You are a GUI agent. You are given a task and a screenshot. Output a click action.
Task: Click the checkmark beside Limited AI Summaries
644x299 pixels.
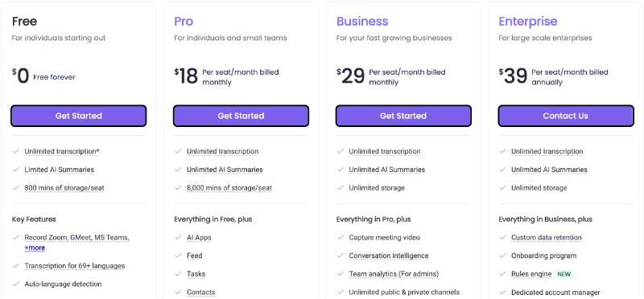(x=16, y=170)
